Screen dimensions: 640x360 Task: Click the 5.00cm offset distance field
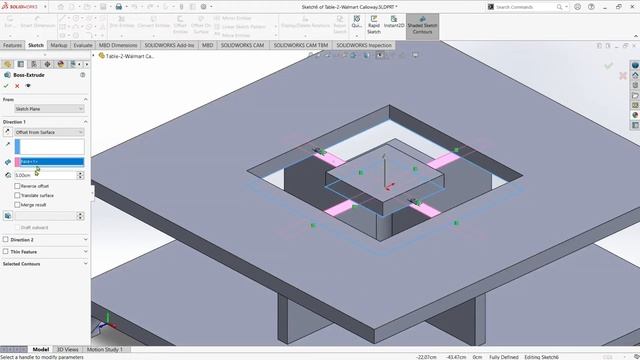coord(45,175)
